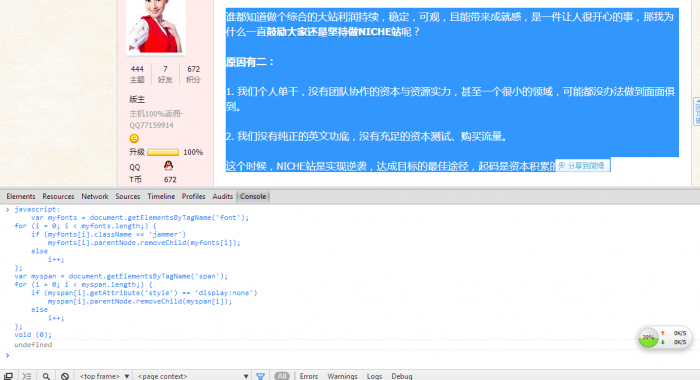Open DevTools search with magnifier icon

point(46,376)
